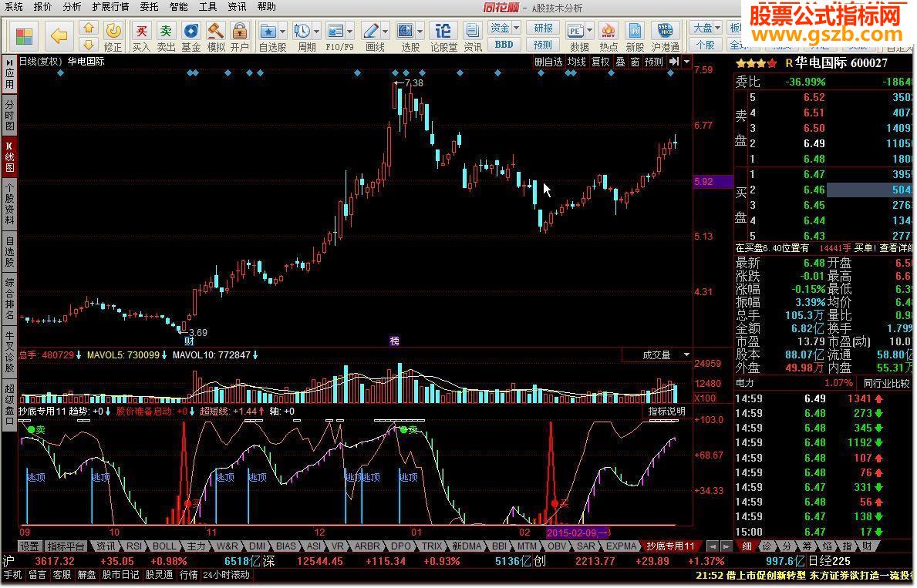This screenshot has width=917, height=588.
Task: Click the yellow down arrow icon
Action: click(89, 45)
